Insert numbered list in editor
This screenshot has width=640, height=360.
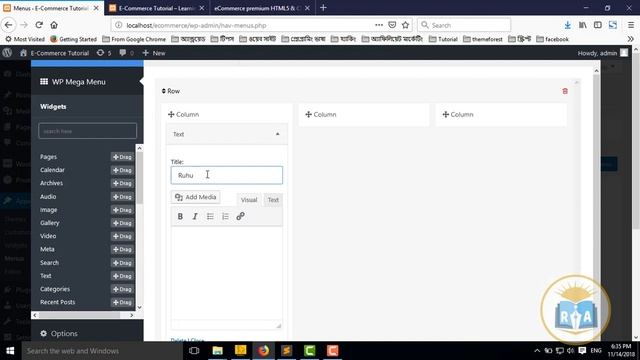pos(225,216)
